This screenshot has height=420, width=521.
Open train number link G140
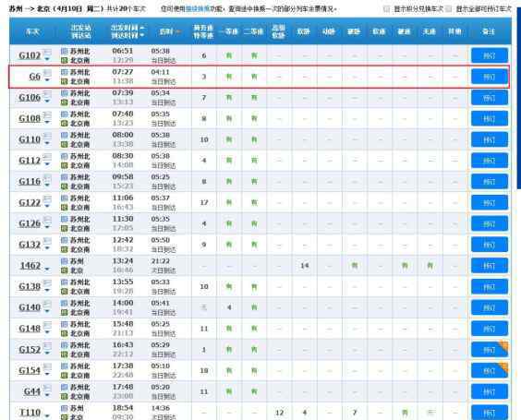pyautogui.click(x=30, y=307)
